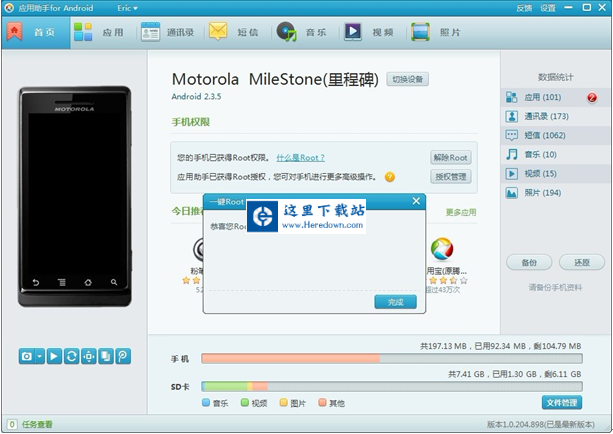Open the Eric account dropdown
This screenshot has width=613, height=434.
tap(127, 8)
